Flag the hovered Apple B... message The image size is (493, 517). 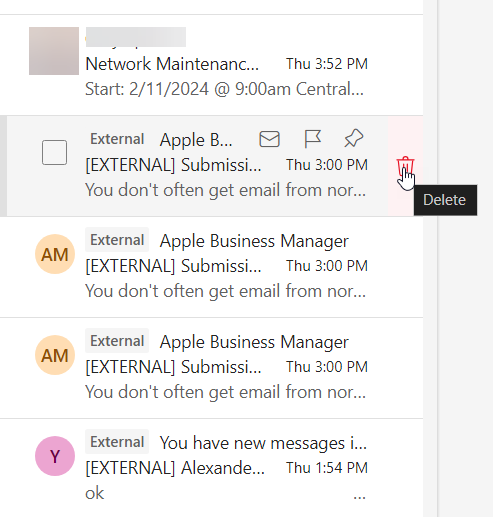[312, 139]
